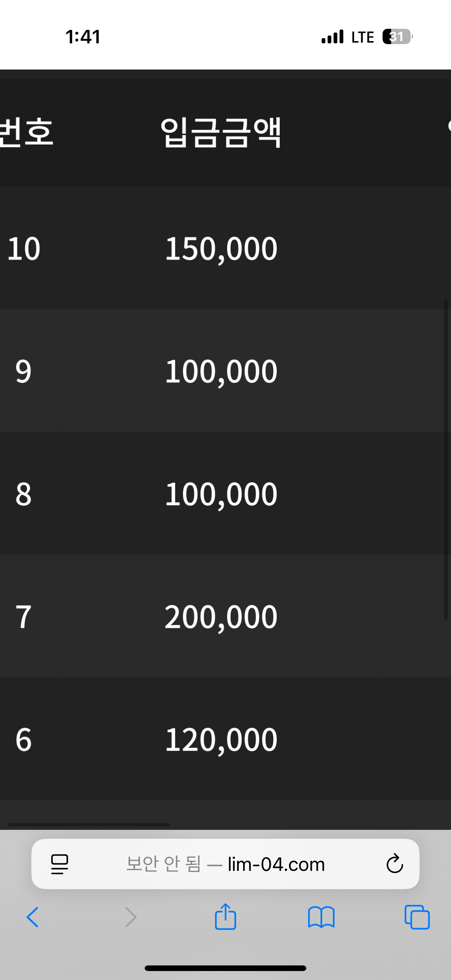This screenshot has height=980, width=451.
Task: Tap the battery indicator in status bar
Action: (x=398, y=37)
